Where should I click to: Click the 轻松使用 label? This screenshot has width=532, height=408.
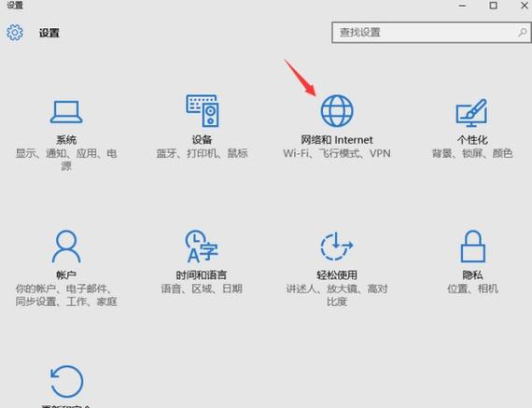(x=337, y=274)
